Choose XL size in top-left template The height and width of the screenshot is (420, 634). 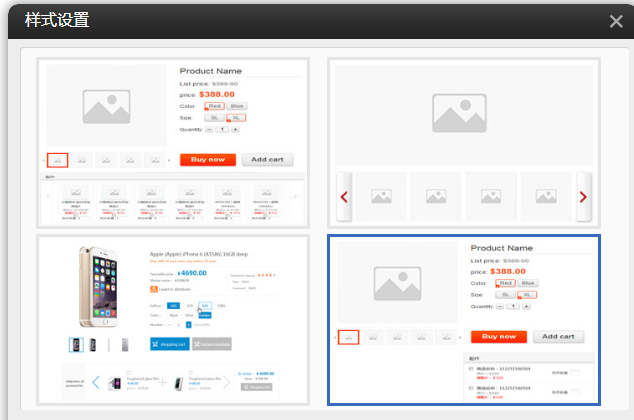(236, 117)
